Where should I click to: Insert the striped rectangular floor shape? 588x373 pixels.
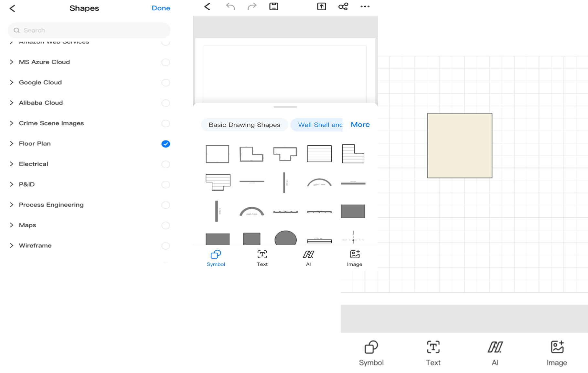point(319,154)
